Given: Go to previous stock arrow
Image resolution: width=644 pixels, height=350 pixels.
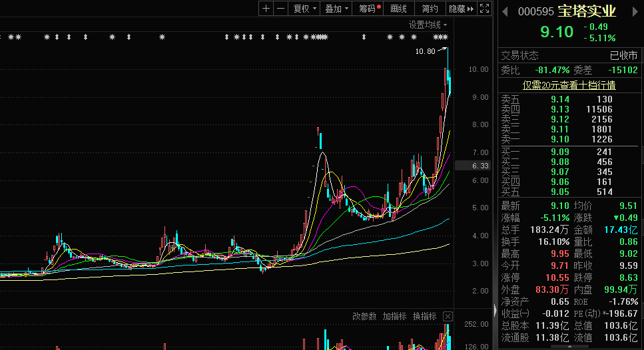Looking at the screenshot, I should click(x=505, y=12).
